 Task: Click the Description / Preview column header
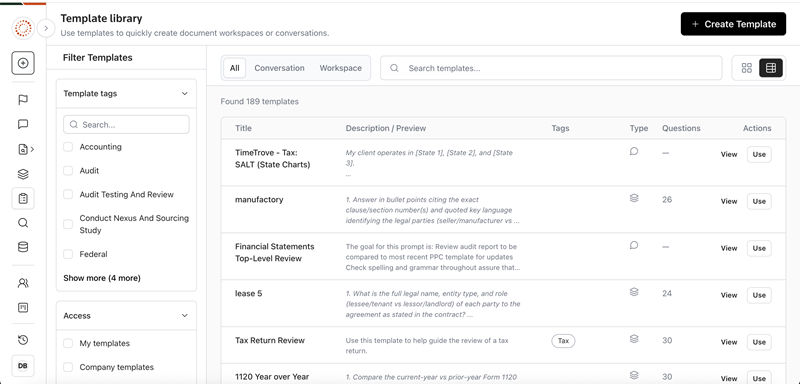click(x=386, y=129)
